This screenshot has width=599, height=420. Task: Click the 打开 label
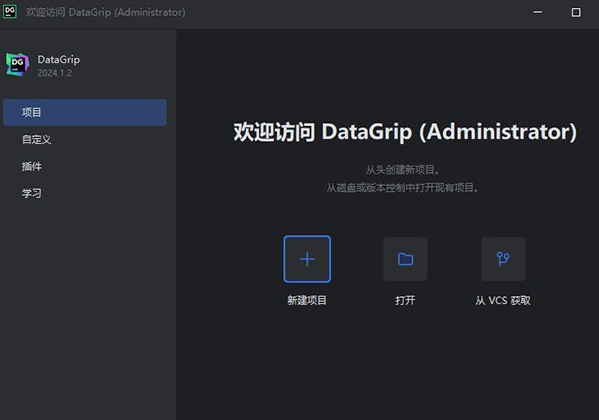click(405, 300)
